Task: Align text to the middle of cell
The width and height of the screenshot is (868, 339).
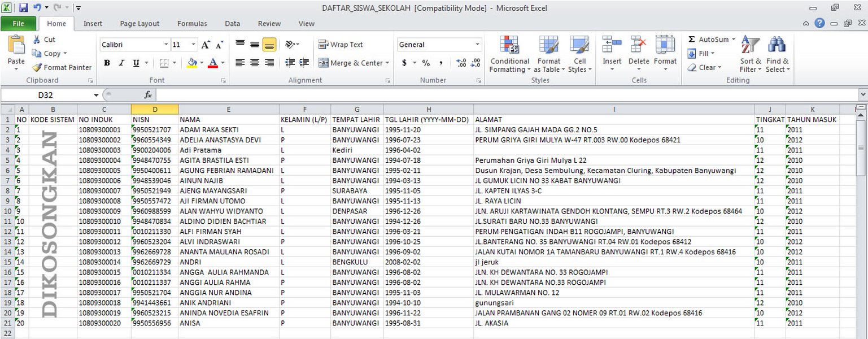Action: [x=255, y=45]
